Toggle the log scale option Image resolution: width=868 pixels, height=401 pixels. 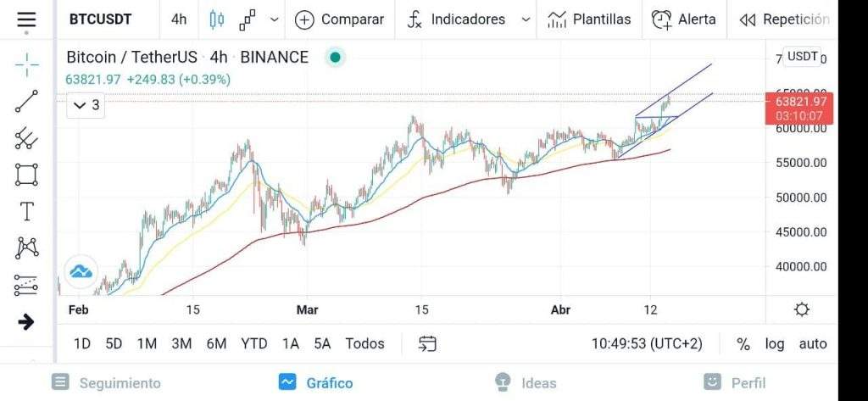(x=775, y=343)
